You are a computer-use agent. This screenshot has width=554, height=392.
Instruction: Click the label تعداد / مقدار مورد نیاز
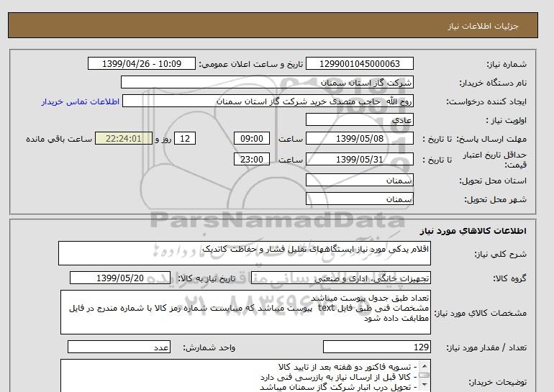click(486, 348)
